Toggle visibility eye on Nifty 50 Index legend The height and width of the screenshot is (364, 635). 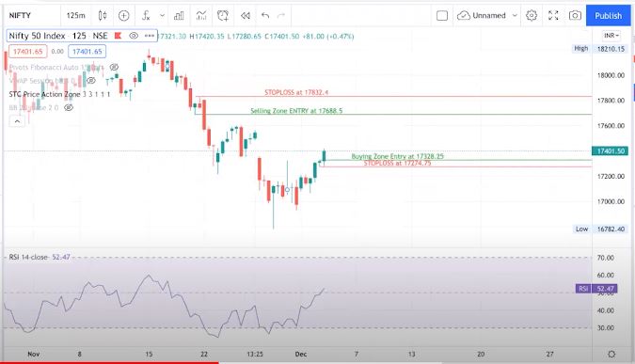click(x=134, y=36)
